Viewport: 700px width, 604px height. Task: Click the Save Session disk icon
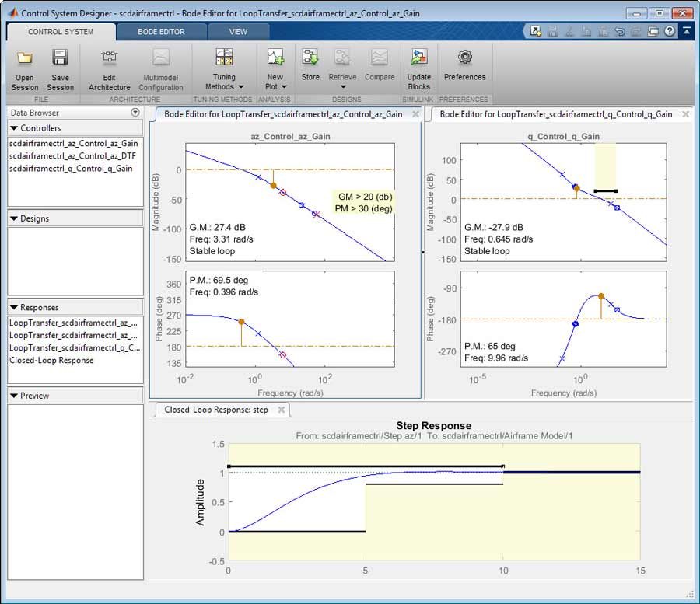click(60, 58)
